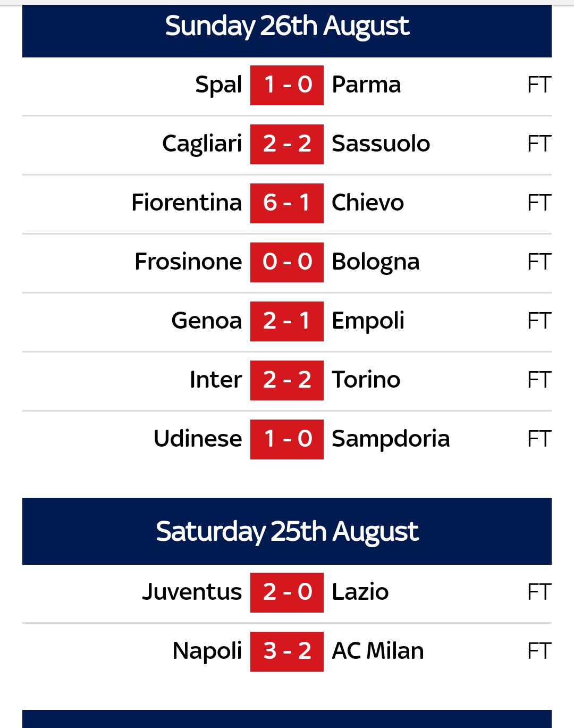Open the Genoa 2 - 1 Empoli score
This screenshot has width=574, height=728.
(x=287, y=321)
